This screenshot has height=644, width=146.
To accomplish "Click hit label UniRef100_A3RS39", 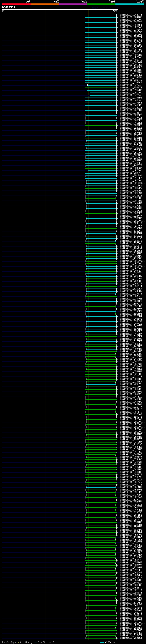I will [x=131, y=148].
